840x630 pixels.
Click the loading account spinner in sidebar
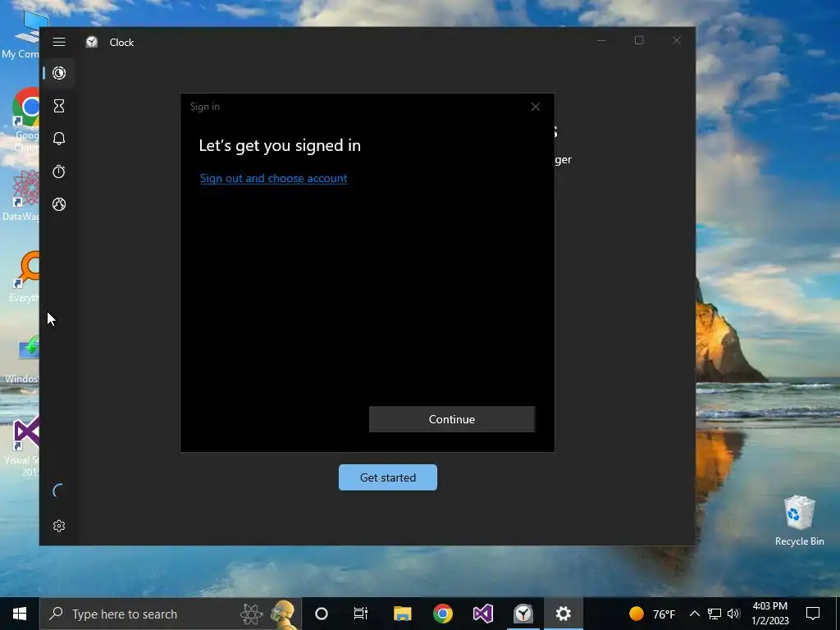pos(58,491)
